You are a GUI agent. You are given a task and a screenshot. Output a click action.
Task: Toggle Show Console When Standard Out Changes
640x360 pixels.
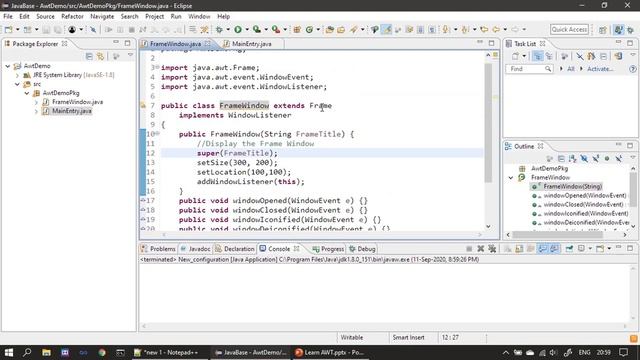tap(542, 249)
